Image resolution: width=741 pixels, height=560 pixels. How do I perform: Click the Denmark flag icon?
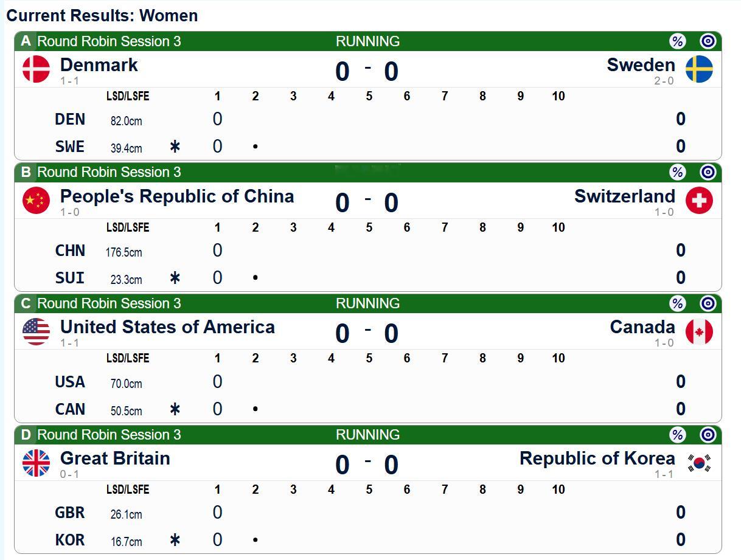[x=36, y=69]
